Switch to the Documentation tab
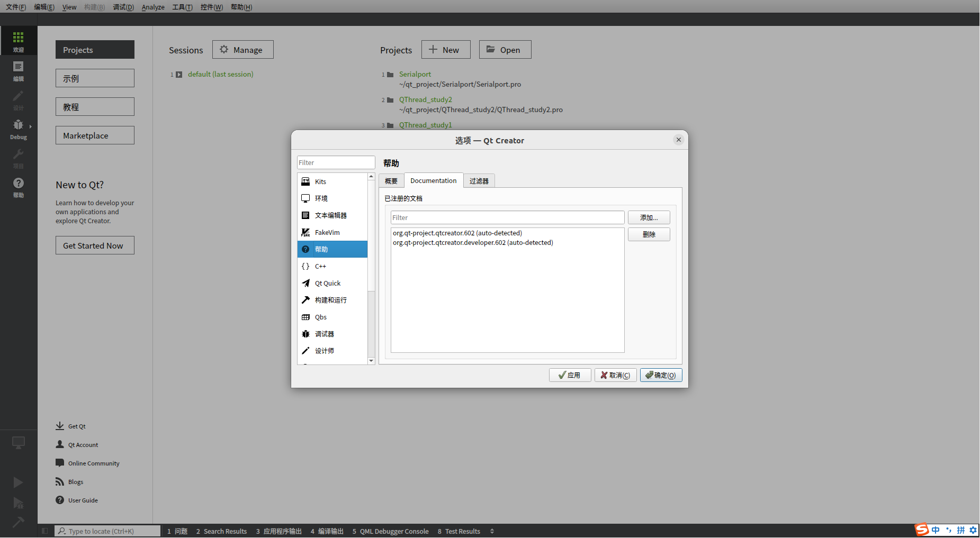The height and width of the screenshot is (538, 980). tap(434, 180)
